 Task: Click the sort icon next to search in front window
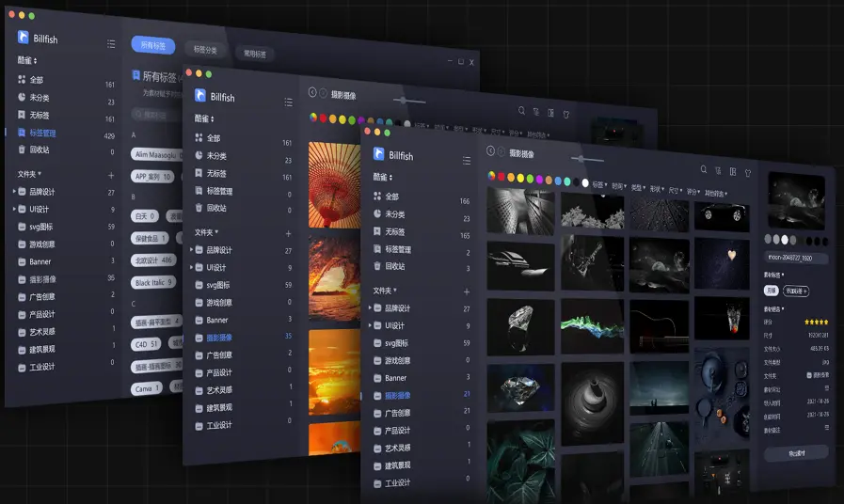coord(718,170)
